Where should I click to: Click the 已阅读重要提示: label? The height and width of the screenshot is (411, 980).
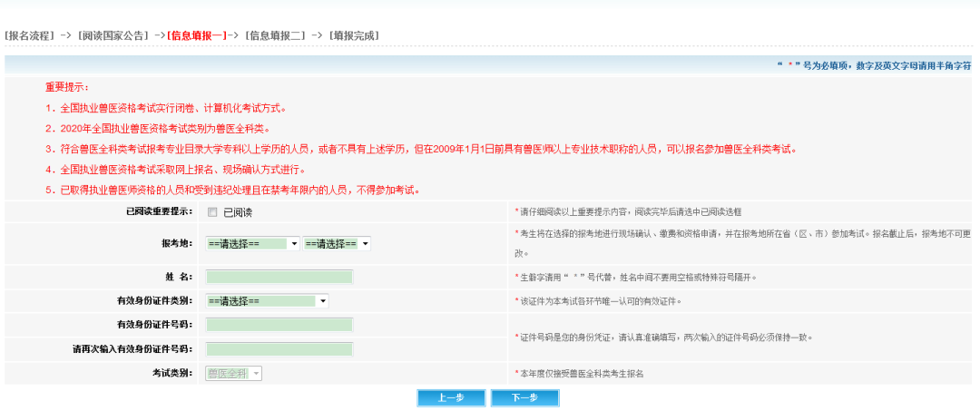pyautogui.click(x=159, y=211)
